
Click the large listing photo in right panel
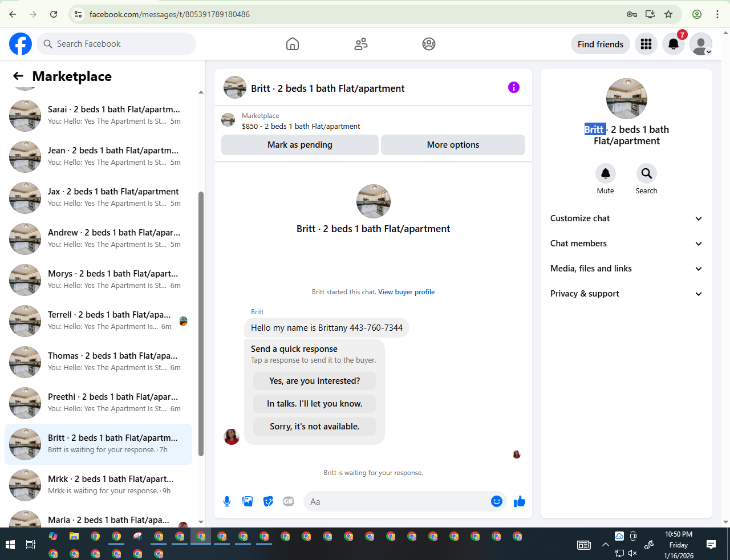[627, 99]
